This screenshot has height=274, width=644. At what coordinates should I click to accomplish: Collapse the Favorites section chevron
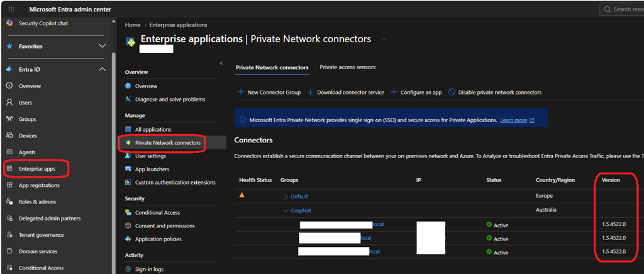click(103, 47)
